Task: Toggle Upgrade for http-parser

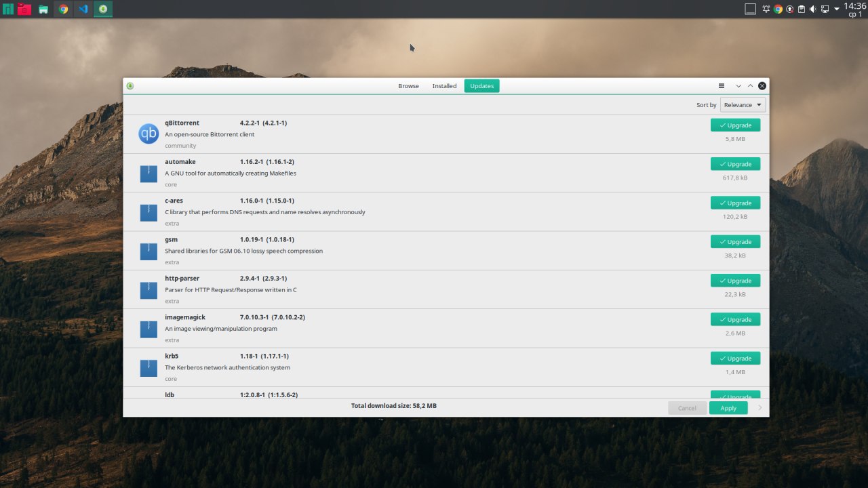Action: click(735, 281)
